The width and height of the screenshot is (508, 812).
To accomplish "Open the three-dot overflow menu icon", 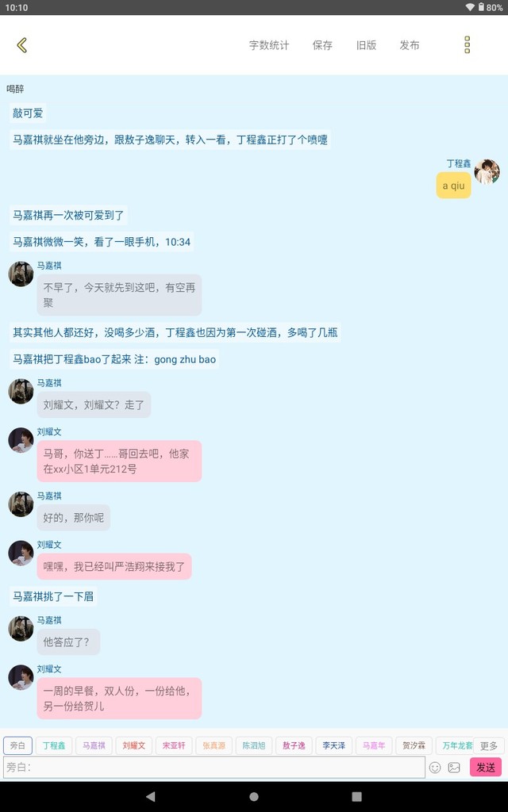I will pos(467,45).
